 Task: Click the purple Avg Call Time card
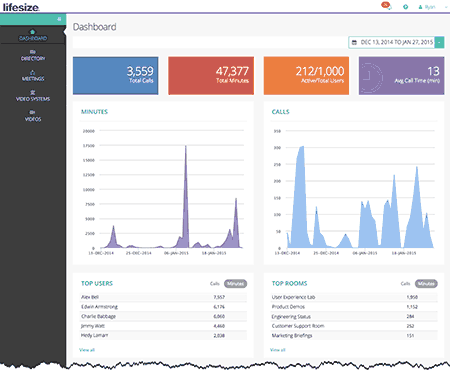click(x=401, y=76)
